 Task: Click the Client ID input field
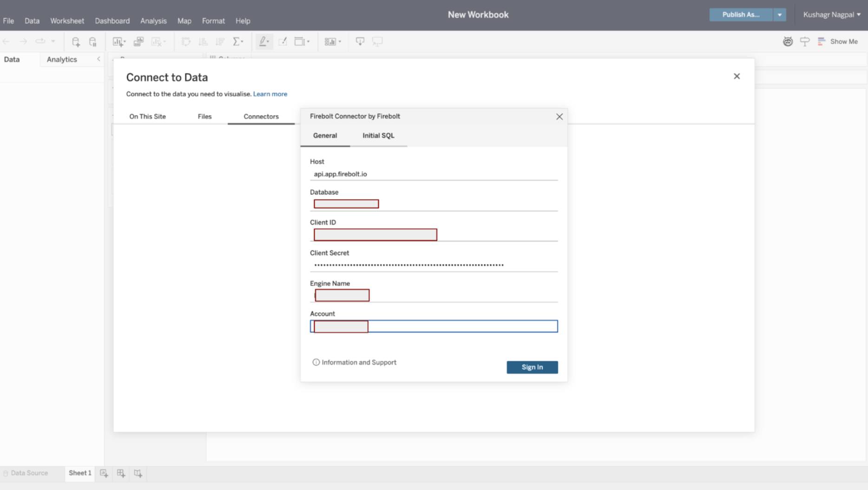[x=434, y=235]
